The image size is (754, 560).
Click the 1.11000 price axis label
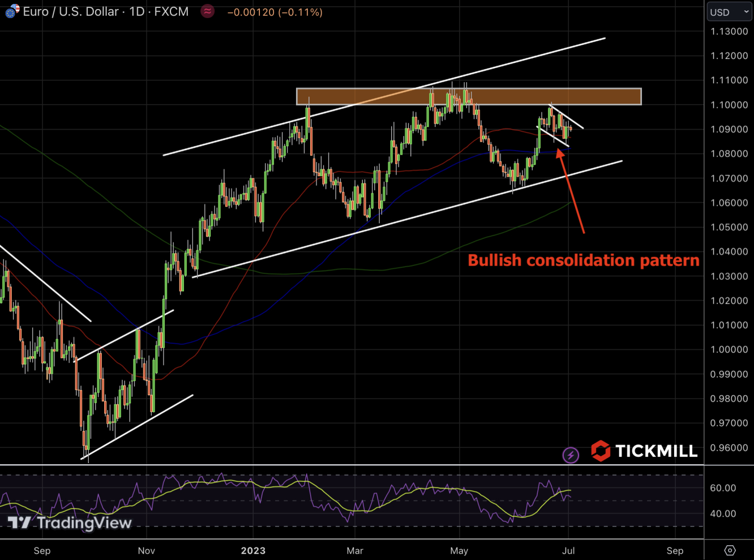point(729,80)
